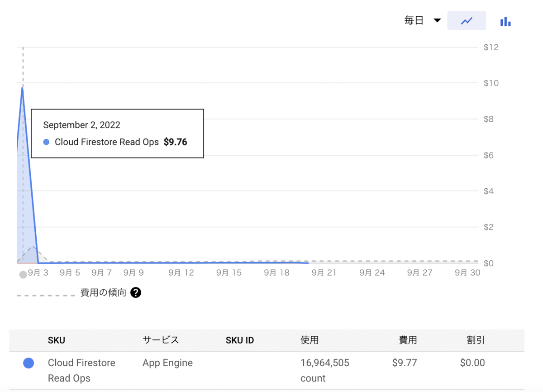Switch to the bar chart view
The width and height of the screenshot is (543, 392).
[x=505, y=21]
